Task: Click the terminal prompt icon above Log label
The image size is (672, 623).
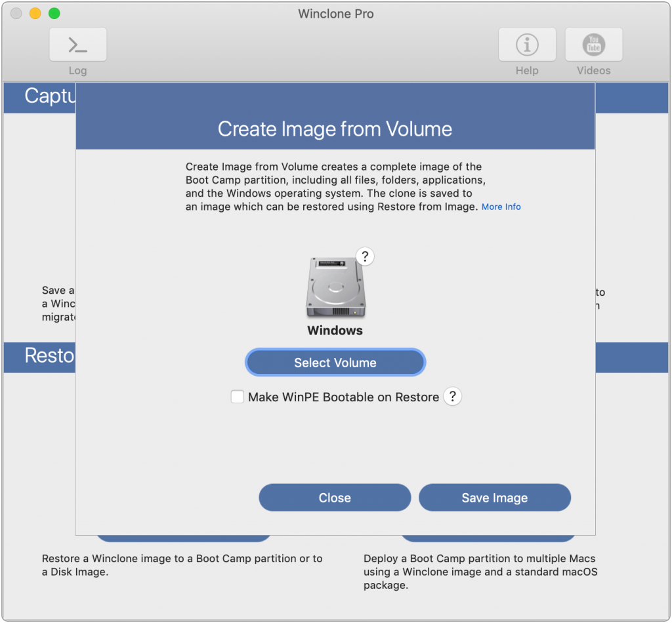Action: 77,44
